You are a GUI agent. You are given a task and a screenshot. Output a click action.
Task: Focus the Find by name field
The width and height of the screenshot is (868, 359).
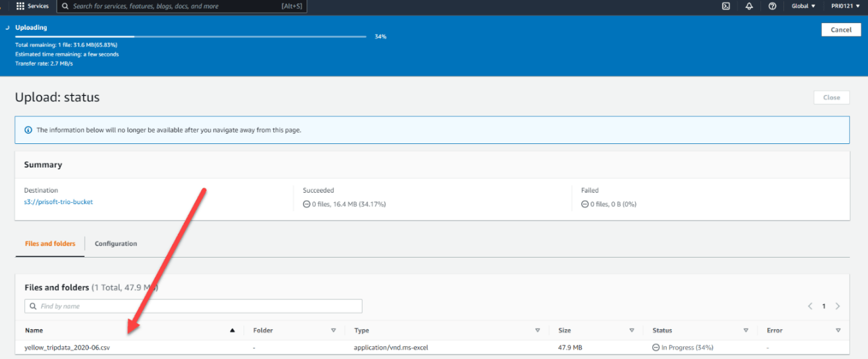pos(193,306)
